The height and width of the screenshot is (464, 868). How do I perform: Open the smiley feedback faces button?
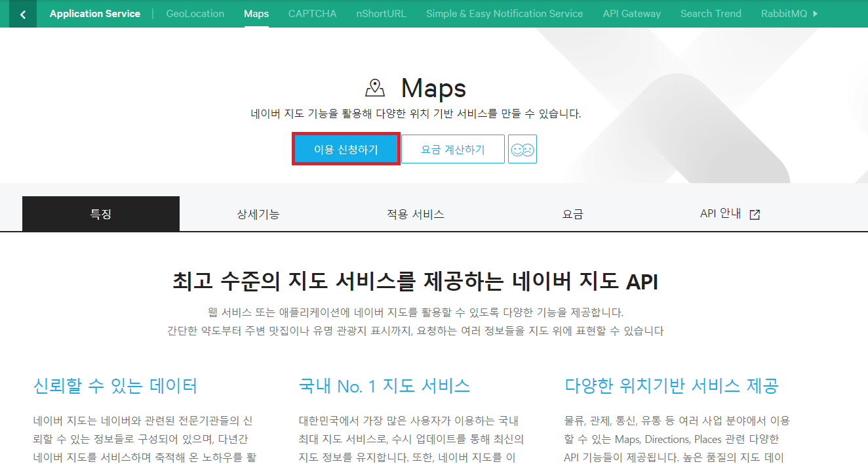[x=523, y=149]
